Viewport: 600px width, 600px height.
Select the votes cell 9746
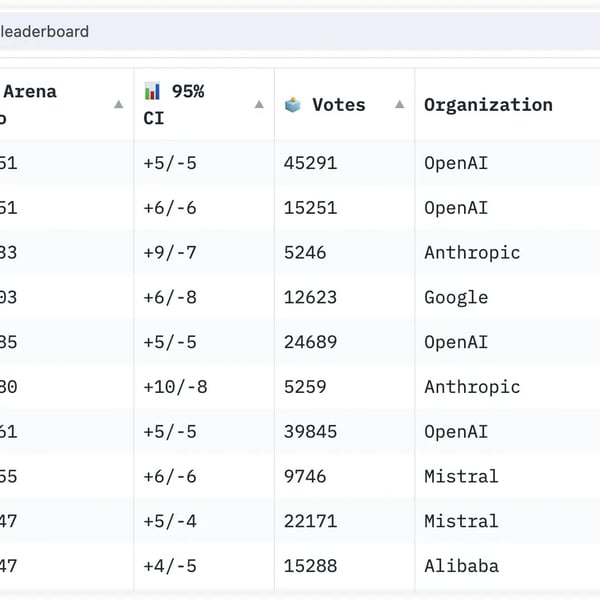pyautogui.click(x=305, y=477)
